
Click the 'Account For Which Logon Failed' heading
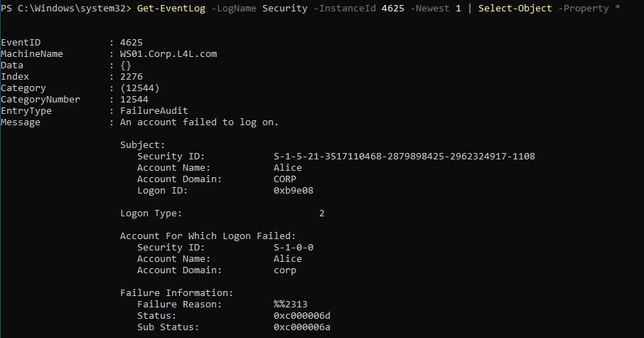208,236
